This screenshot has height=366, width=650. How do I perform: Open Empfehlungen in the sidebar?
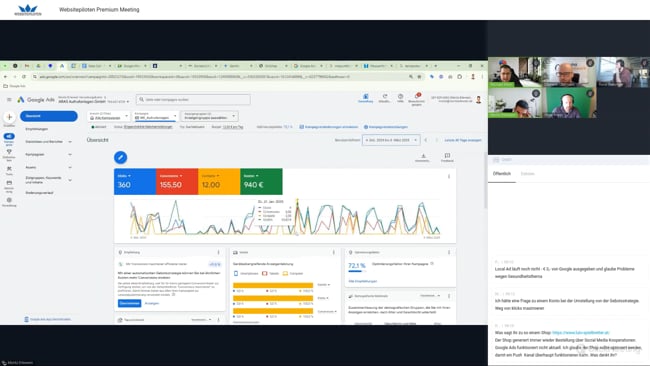(x=36, y=129)
